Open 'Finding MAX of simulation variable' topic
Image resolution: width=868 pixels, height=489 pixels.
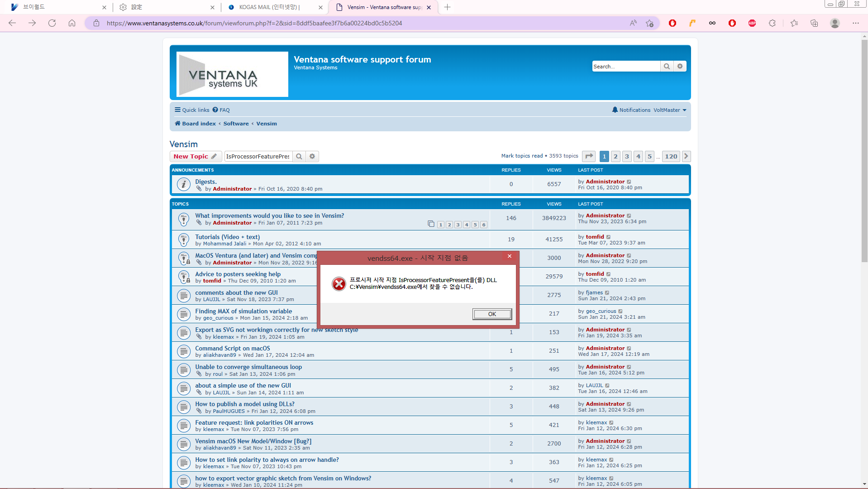243,311
